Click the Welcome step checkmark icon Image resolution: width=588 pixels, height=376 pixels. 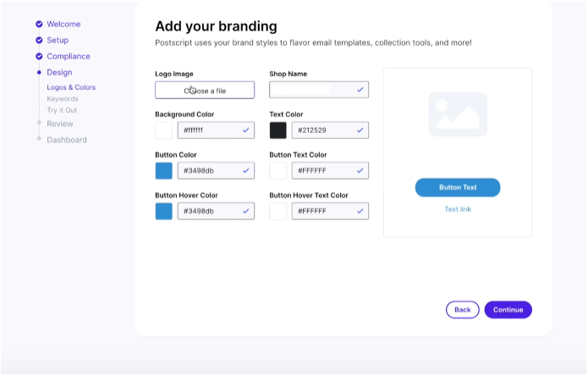point(39,24)
